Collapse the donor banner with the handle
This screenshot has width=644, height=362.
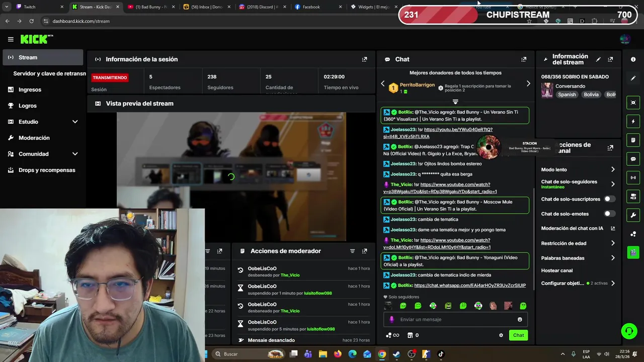coord(455,102)
